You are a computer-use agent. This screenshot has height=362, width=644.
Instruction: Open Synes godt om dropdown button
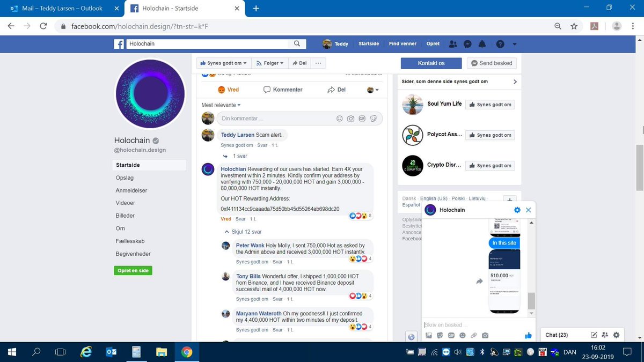click(x=223, y=63)
